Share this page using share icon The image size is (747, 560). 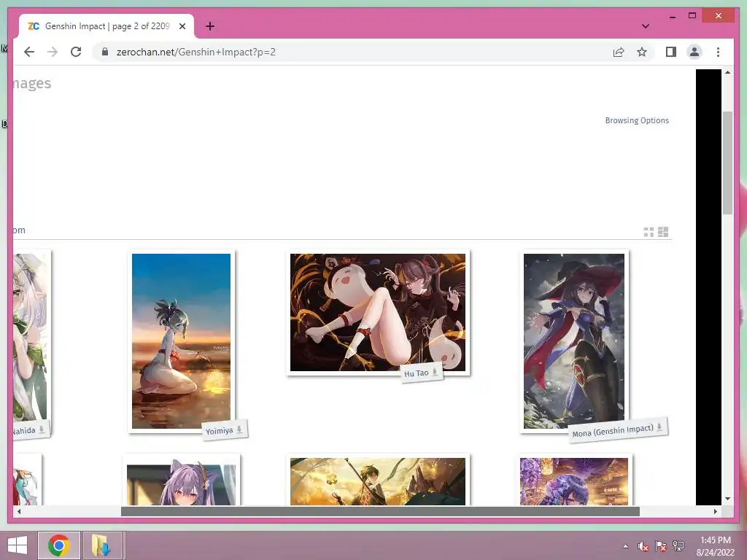pyautogui.click(x=619, y=52)
